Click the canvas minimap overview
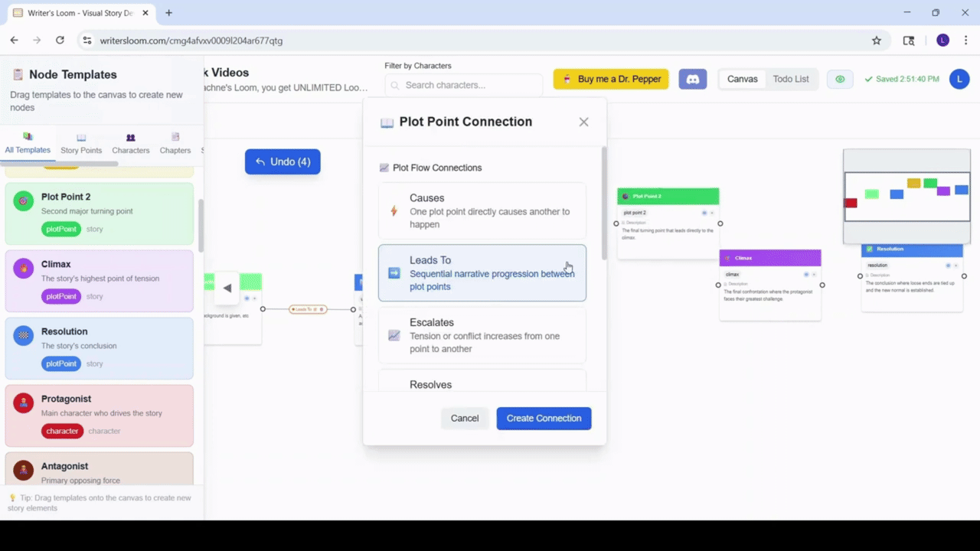 coord(906,197)
